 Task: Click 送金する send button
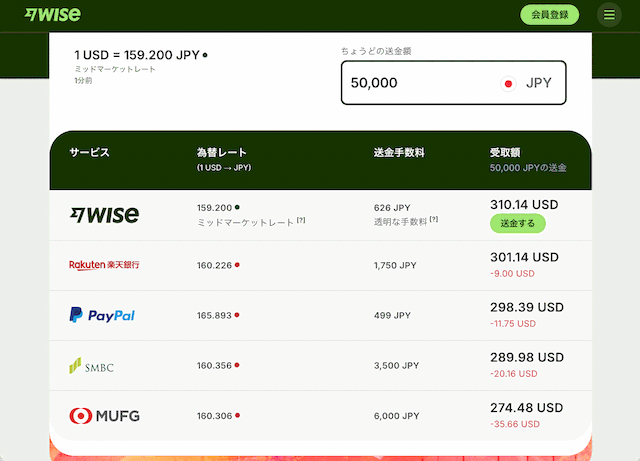pyautogui.click(x=518, y=223)
